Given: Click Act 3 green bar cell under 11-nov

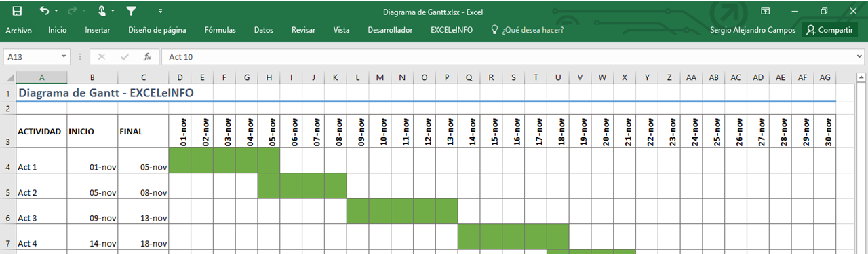Looking at the screenshot, I should coord(402,212).
